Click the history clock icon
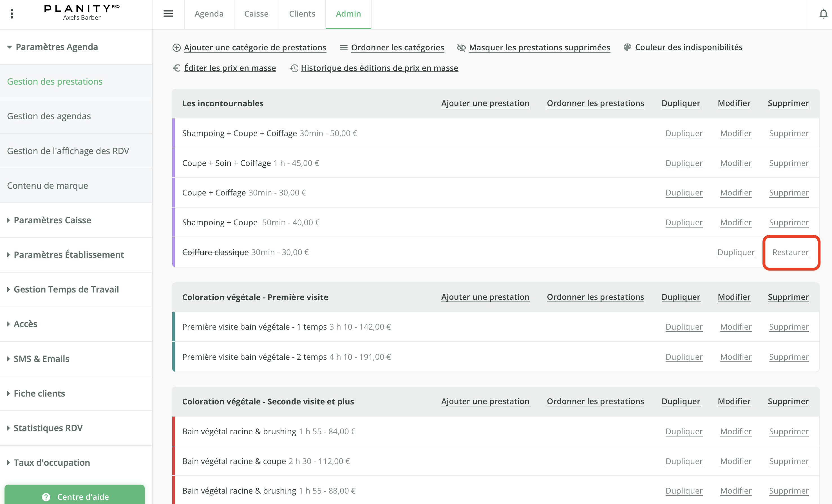This screenshot has width=832, height=504. tap(294, 68)
